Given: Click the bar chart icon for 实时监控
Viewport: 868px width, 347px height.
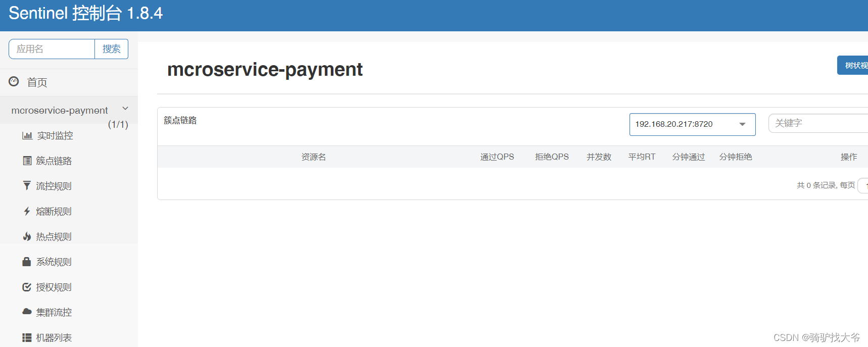Looking at the screenshot, I should coord(27,135).
